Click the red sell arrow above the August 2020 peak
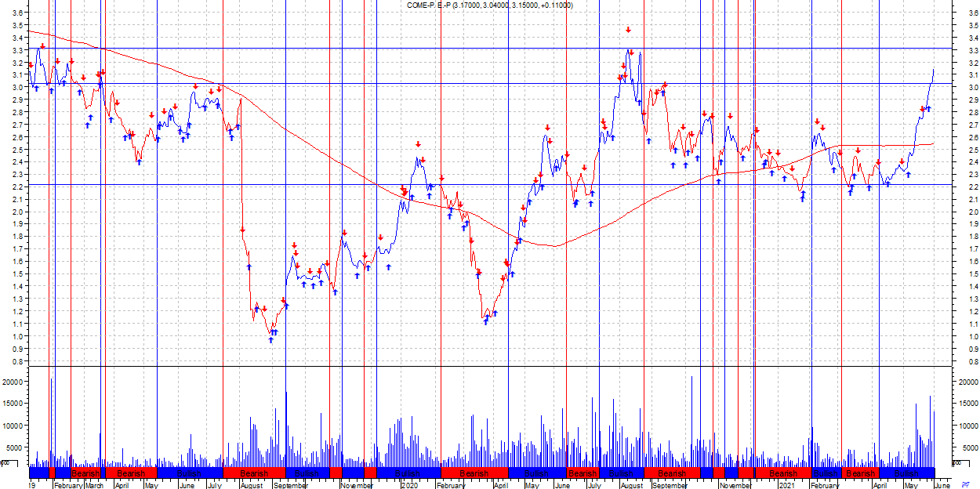 pos(628,30)
